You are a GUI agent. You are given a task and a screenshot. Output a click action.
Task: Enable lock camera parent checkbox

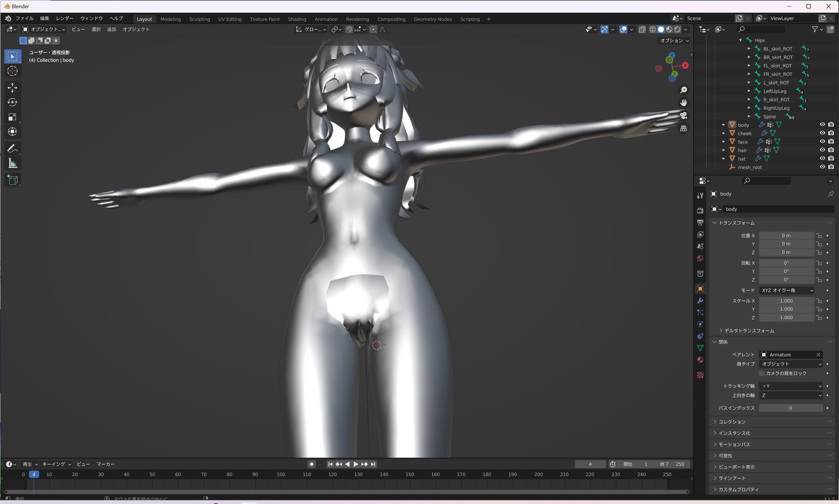pyautogui.click(x=762, y=373)
